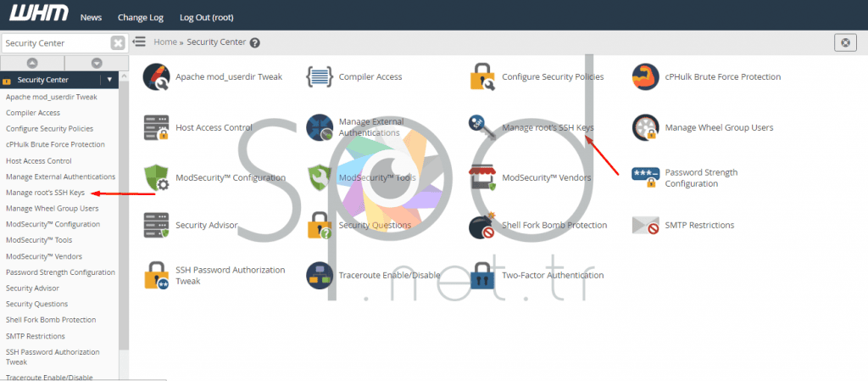This screenshot has height=381, width=868.
Task: Select Manage External Authentications icon
Action: click(320, 127)
